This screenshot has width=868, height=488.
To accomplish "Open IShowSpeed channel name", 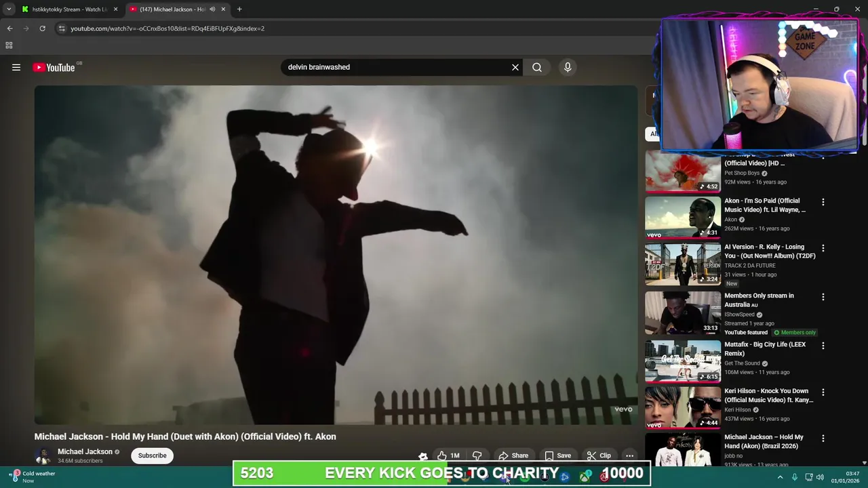I will coord(739,314).
